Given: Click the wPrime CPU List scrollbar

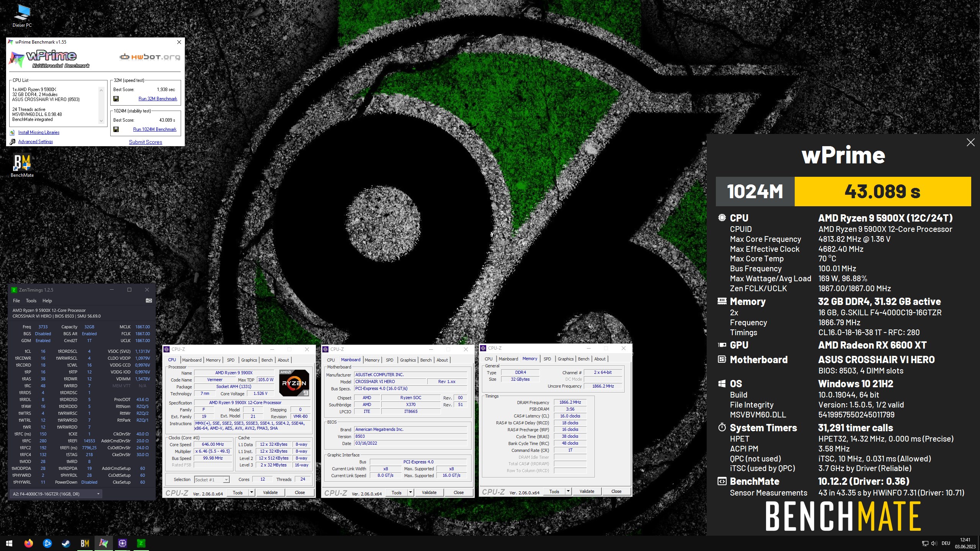Looking at the screenshot, I should coord(101,105).
